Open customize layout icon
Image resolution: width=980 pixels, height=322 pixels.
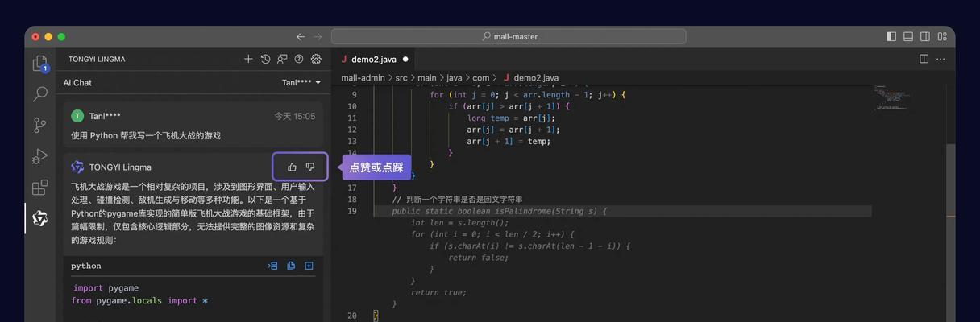[x=942, y=36]
